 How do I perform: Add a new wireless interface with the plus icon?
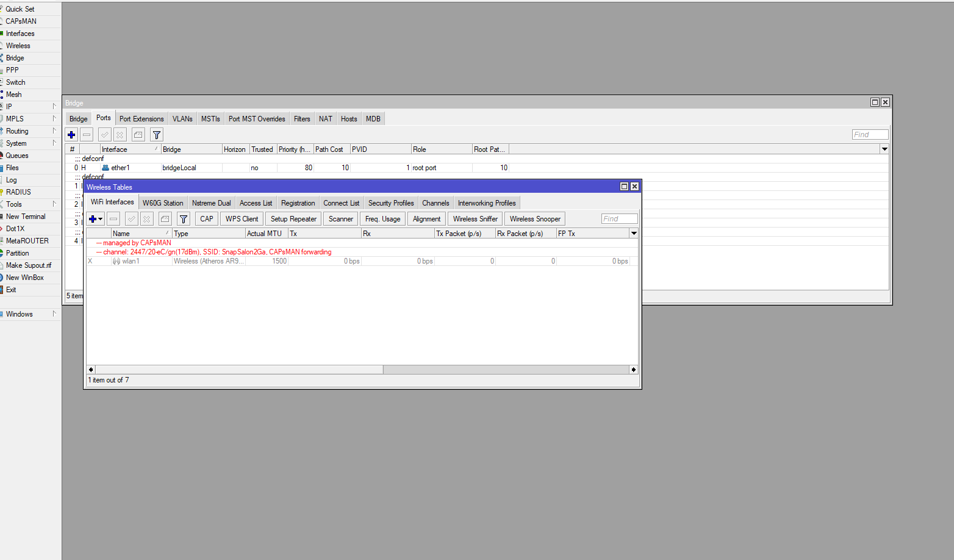(x=93, y=218)
